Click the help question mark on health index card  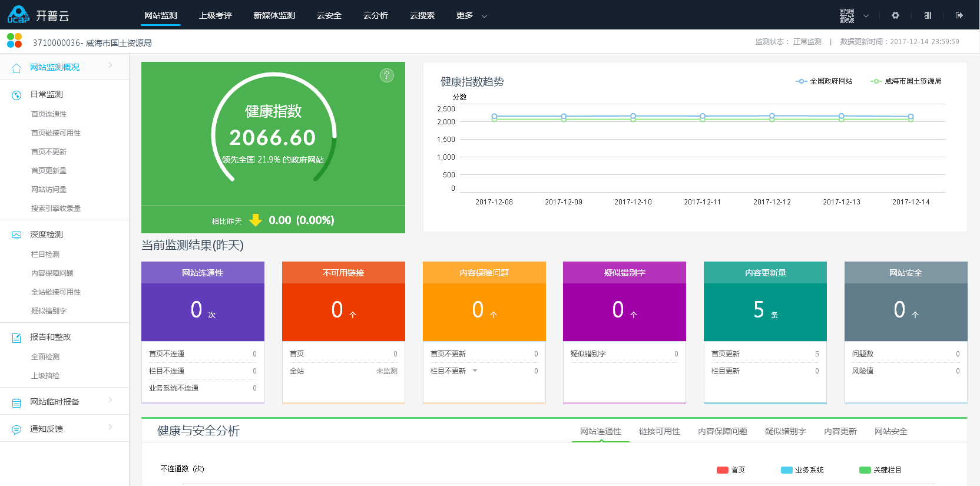click(x=386, y=75)
